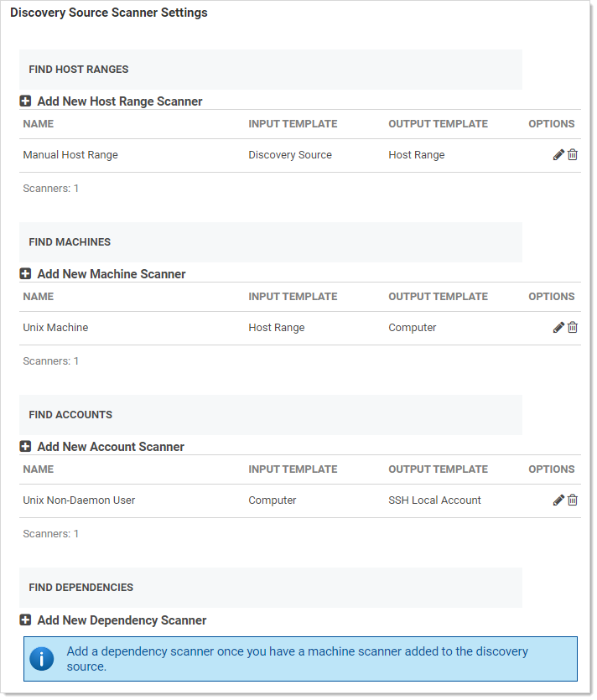The image size is (597, 700).
Task: Click the Name column header under Find Machines
Action: pyautogui.click(x=39, y=297)
